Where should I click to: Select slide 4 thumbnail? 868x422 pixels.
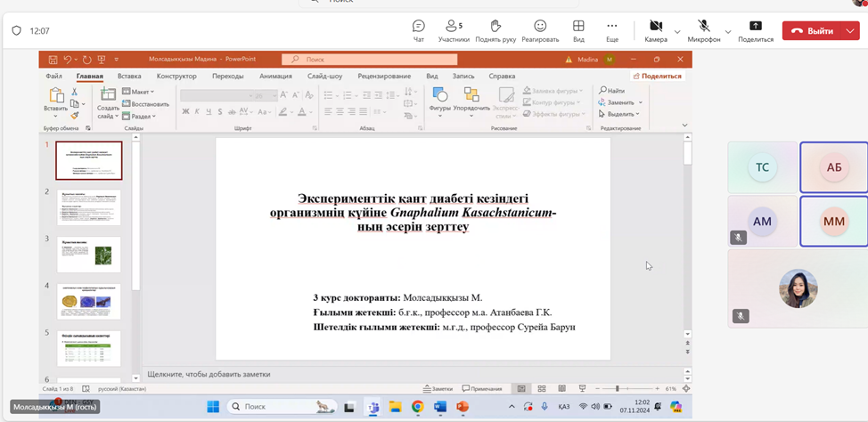click(88, 302)
